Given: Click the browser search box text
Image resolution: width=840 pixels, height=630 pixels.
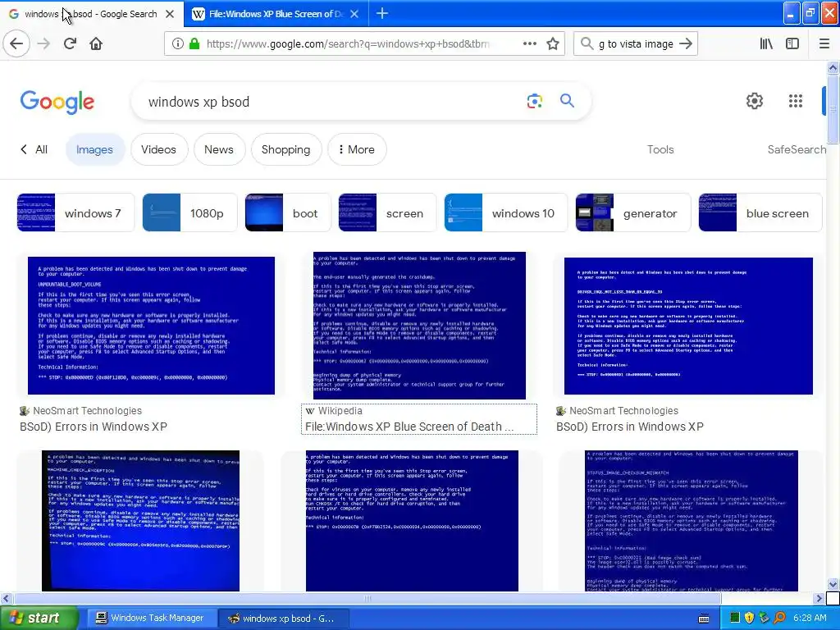Looking at the screenshot, I should pos(636,44).
